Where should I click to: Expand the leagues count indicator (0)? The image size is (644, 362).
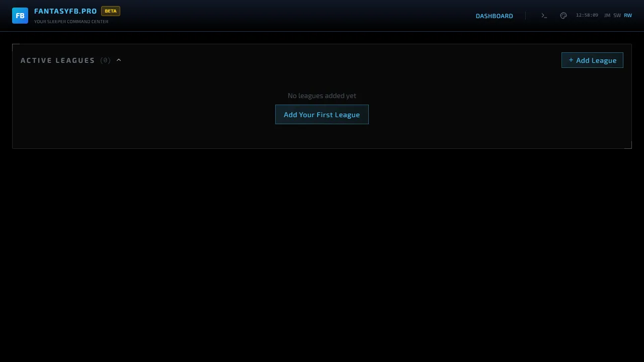105,60
